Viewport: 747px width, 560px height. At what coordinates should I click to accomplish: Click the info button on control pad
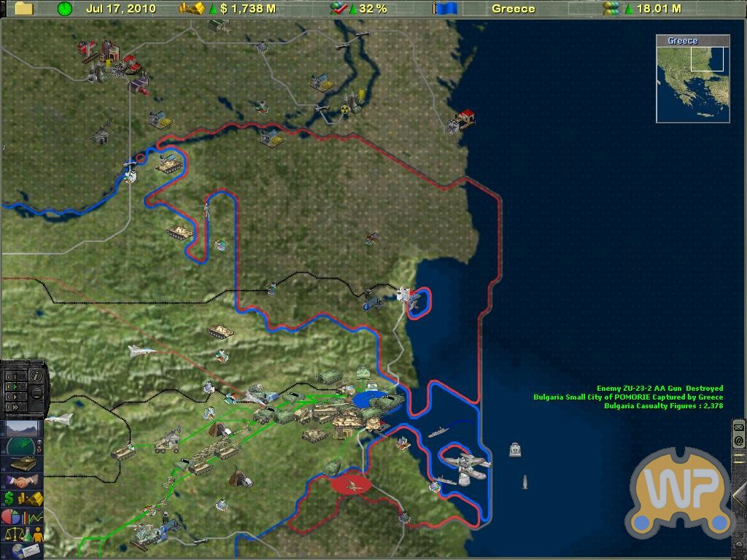(35, 376)
